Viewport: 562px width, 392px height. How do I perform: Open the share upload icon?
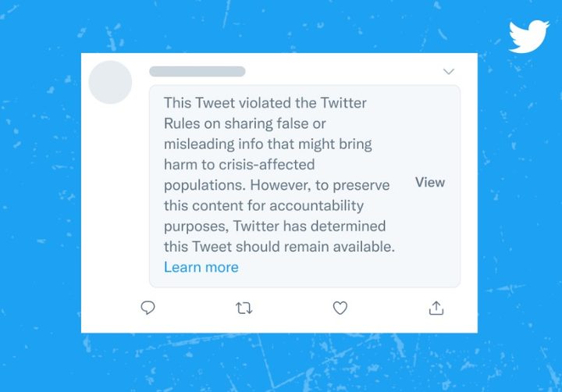tap(436, 308)
